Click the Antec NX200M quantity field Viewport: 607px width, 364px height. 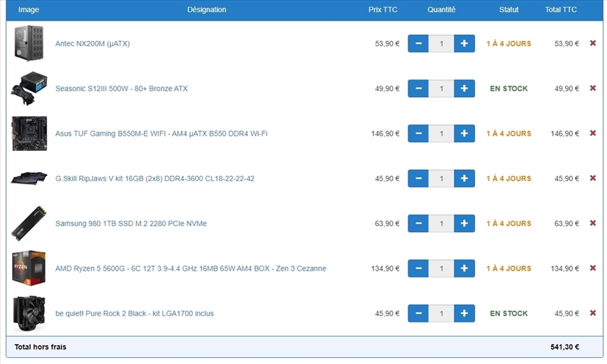pos(442,43)
